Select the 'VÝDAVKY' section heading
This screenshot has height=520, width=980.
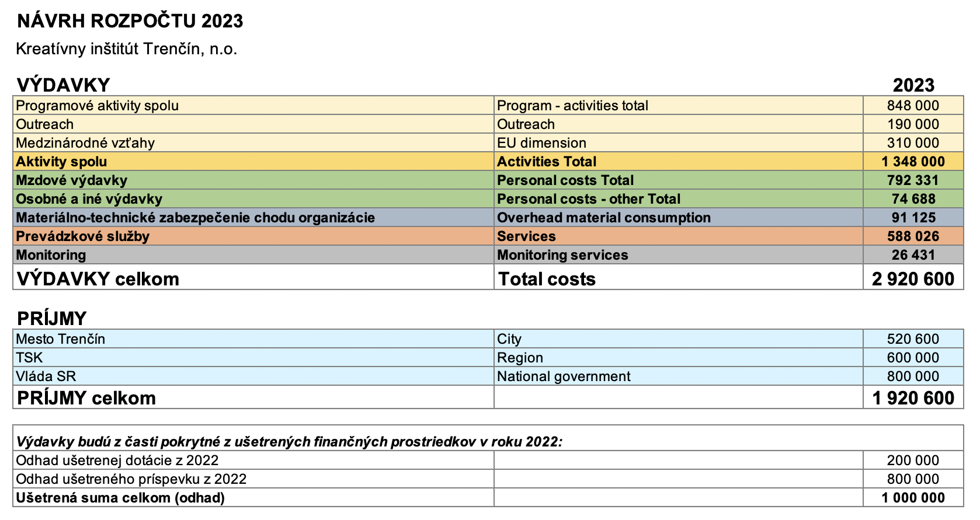coord(63,85)
